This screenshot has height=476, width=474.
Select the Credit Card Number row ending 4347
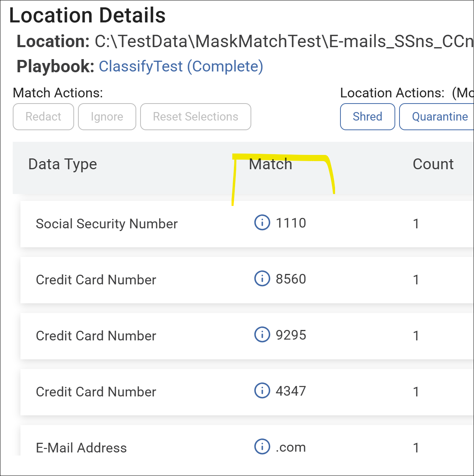[96, 392]
